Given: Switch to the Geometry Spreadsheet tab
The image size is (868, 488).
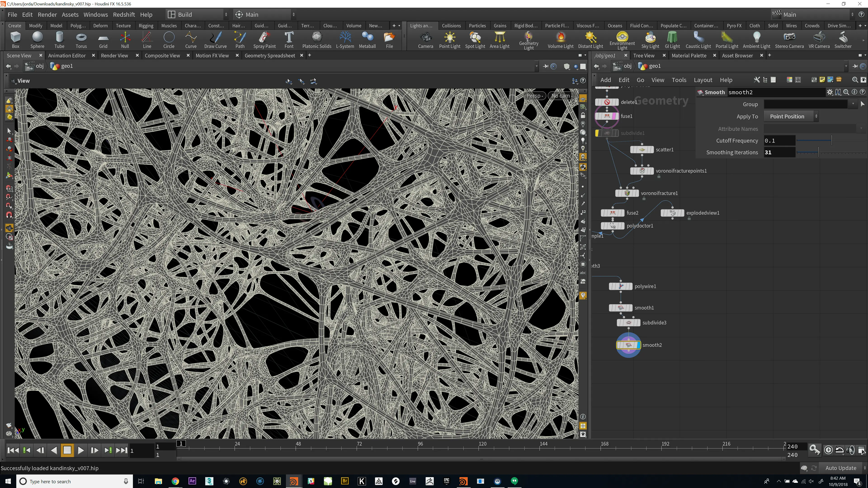Looking at the screenshot, I should 270,56.
